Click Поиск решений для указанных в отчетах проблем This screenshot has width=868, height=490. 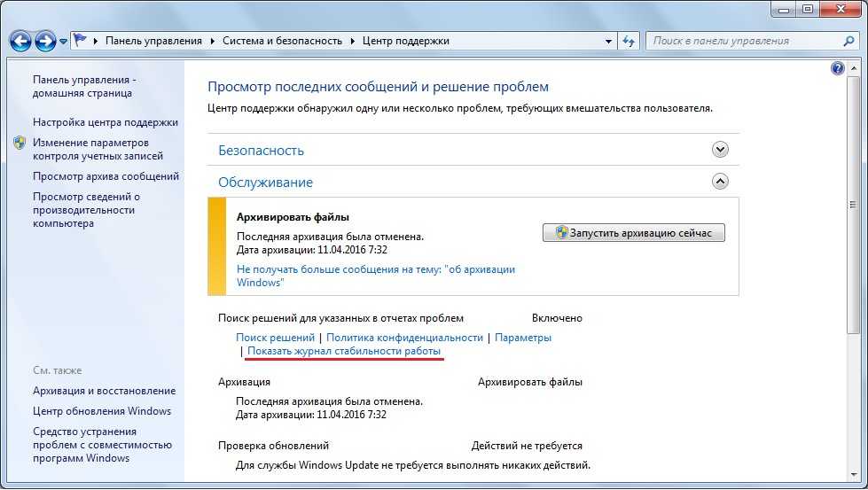[x=341, y=319]
